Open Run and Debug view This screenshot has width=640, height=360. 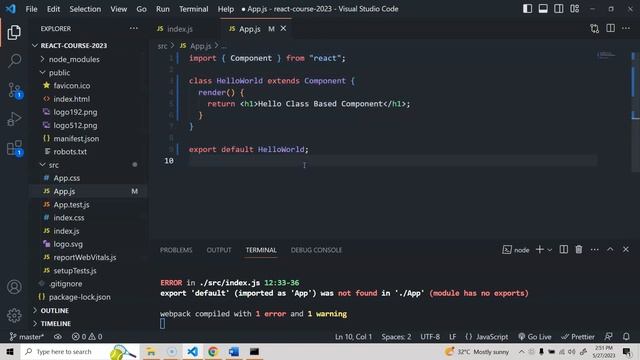tap(14, 119)
